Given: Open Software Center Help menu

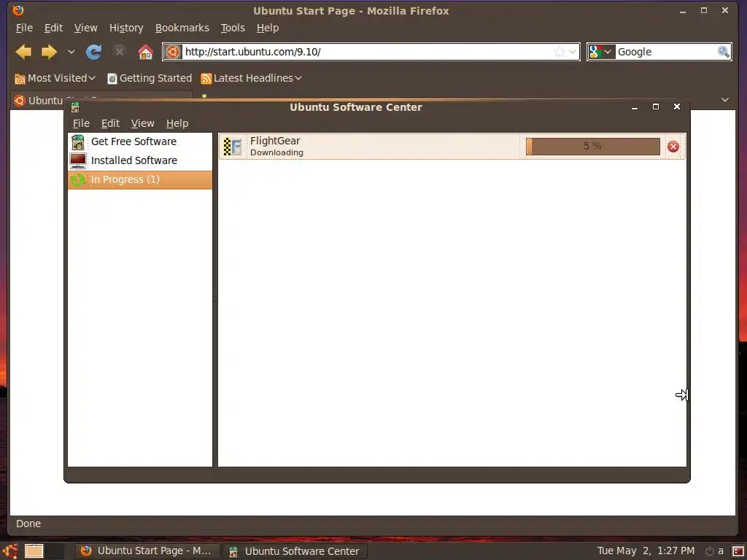Looking at the screenshot, I should (177, 123).
